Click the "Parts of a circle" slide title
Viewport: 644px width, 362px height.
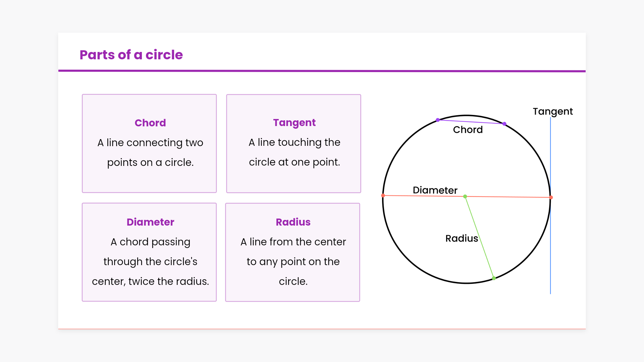pos(131,55)
